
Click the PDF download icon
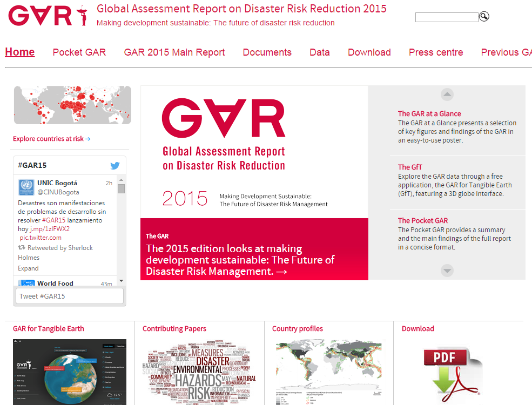pyautogui.click(x=453, y=375)
